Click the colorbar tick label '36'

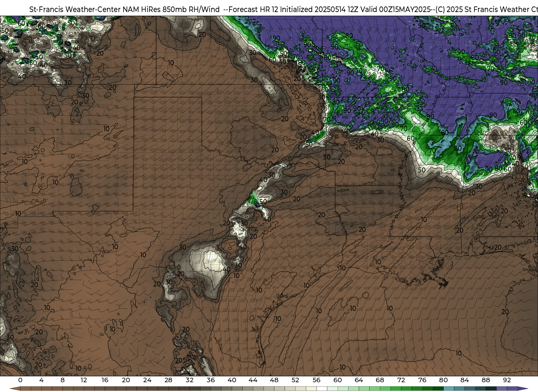211,380
